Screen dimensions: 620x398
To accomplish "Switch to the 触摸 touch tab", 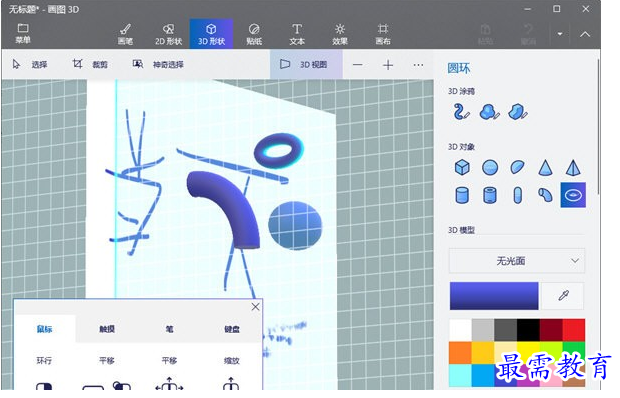I will 107,329.
